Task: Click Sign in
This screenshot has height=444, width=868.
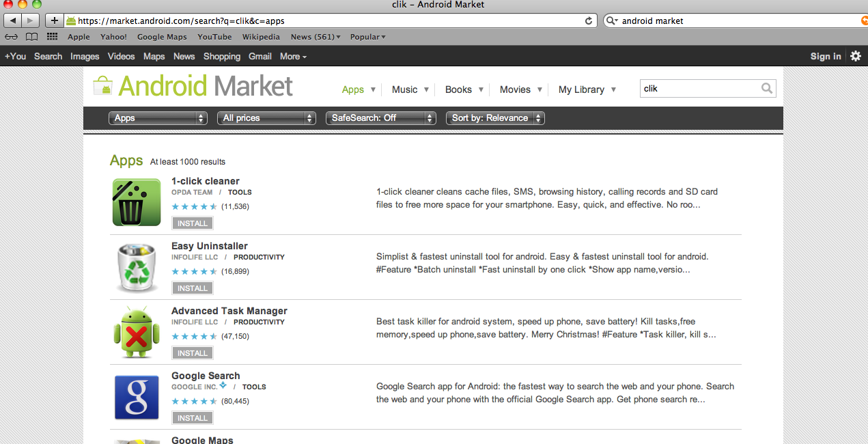Action: 826,56
